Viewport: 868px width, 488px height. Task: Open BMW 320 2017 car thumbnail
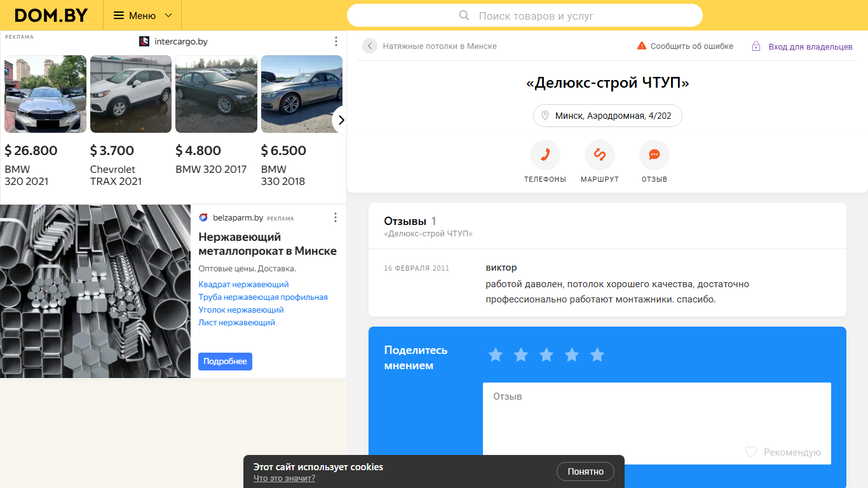216,94
